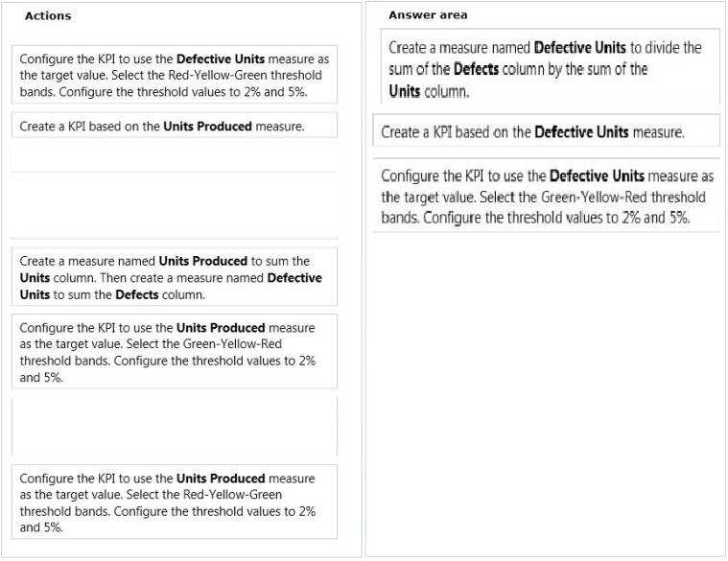
Task: Select the Units Produced Green-Yellow-Red threshold action
Action: pyautogui.click(x=175, y=352)
